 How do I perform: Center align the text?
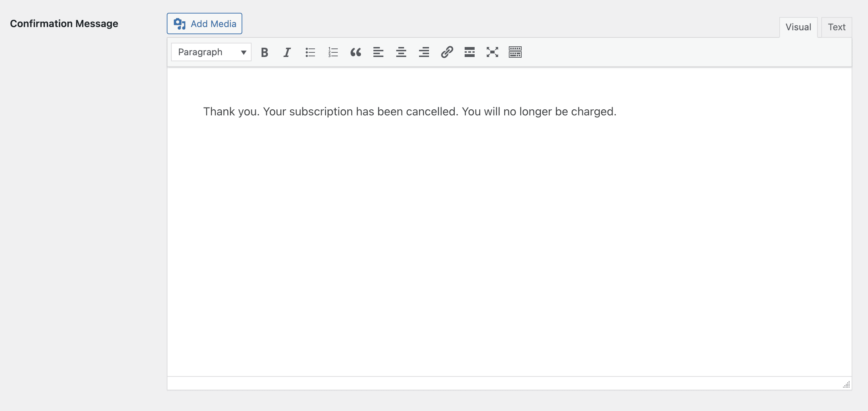(x=401, y=52)
